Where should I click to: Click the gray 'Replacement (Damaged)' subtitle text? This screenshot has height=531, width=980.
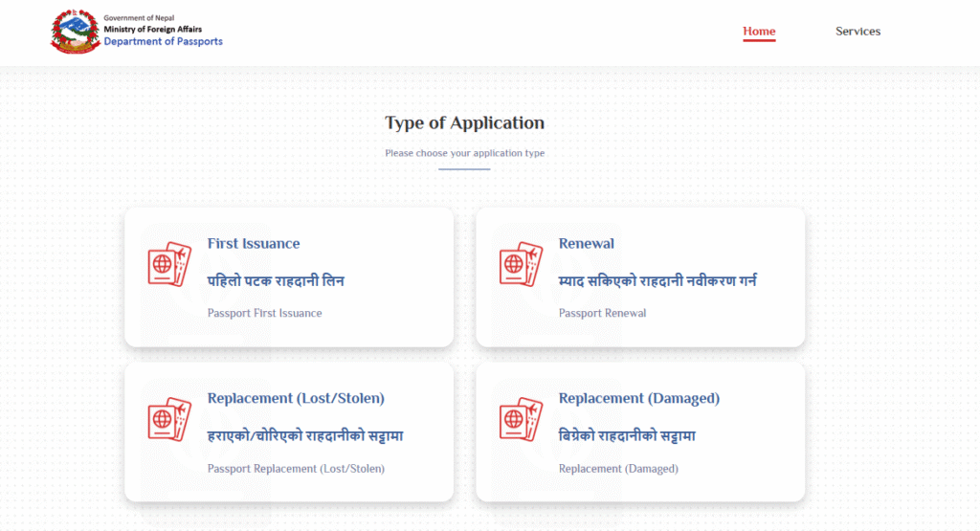[x=618, y=469]
